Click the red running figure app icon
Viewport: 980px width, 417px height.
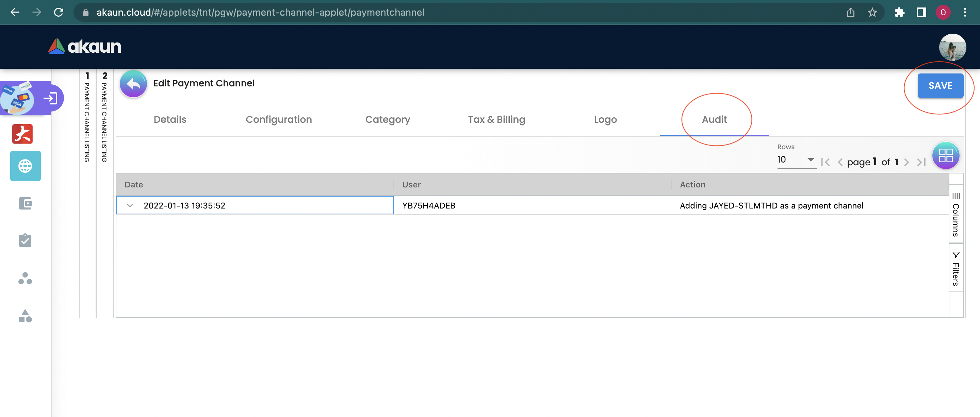tap(22, 134)
